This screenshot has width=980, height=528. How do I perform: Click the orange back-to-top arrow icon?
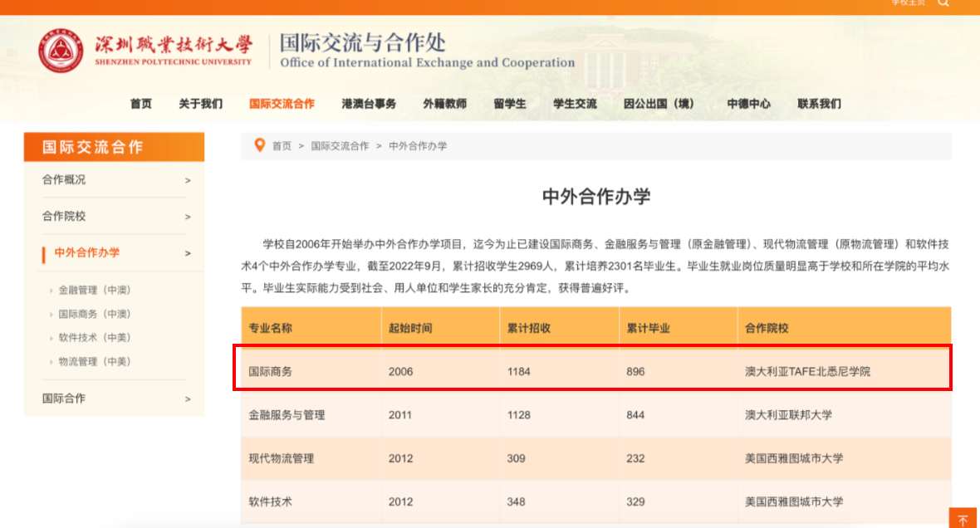point(963,519)
